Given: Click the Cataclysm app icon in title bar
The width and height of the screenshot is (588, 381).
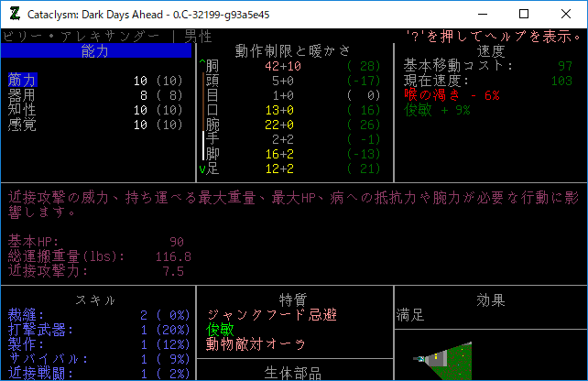Looking at the screenshot, I should tap(13, 14).
